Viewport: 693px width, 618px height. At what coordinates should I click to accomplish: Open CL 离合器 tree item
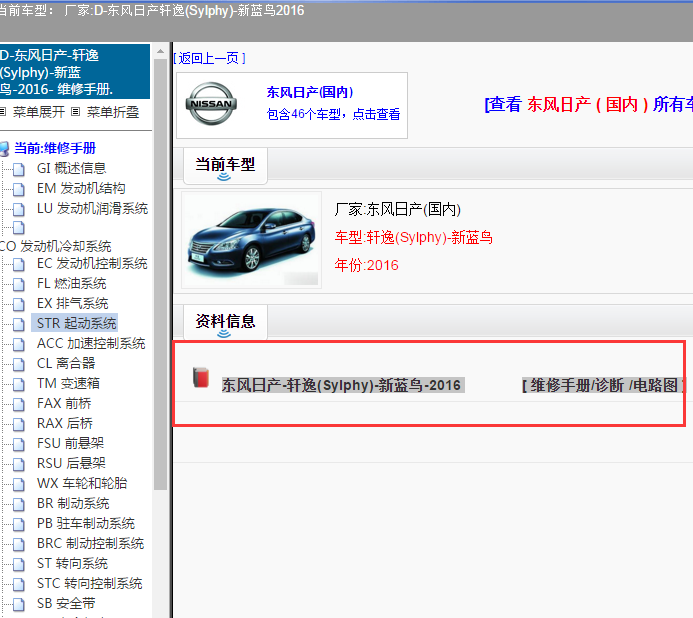coord(66,363)
